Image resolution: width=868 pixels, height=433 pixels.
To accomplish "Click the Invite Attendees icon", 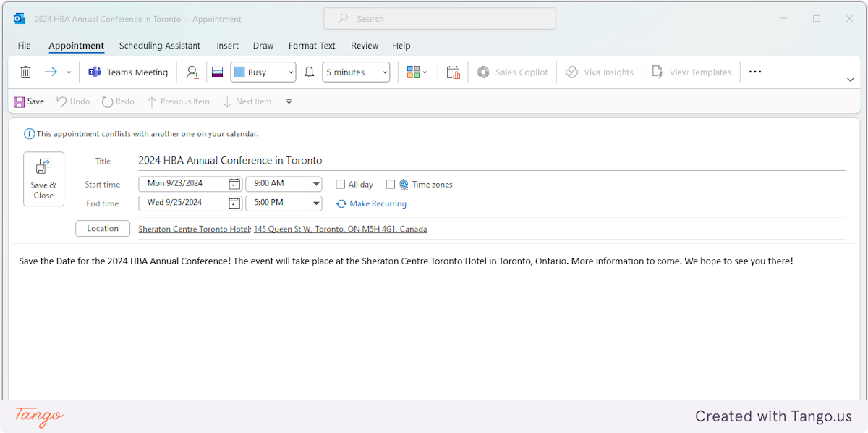I will [192, 72].
